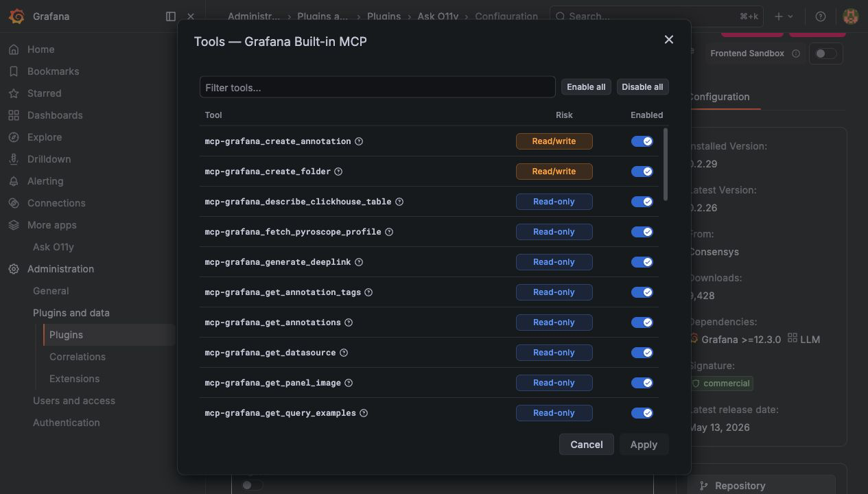Open Ask O11y app in sidebar
Image resolution: width=868 pixels, height=494 pixels.
point(54,247)
